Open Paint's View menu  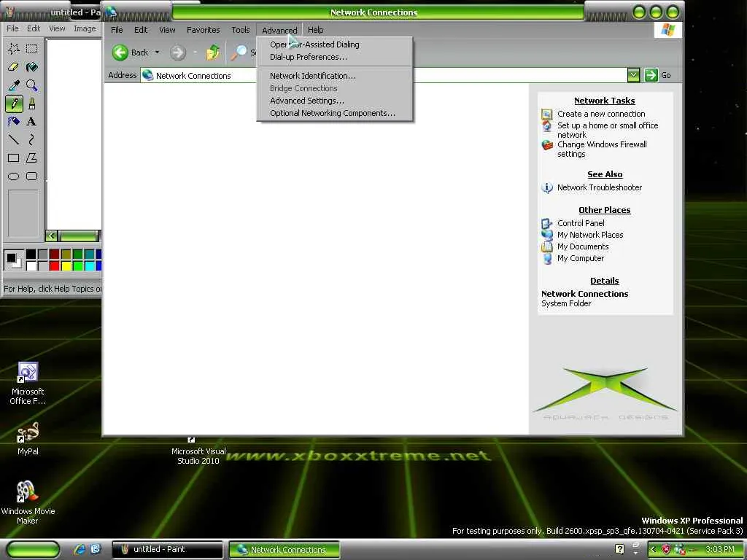pos(57,28)
